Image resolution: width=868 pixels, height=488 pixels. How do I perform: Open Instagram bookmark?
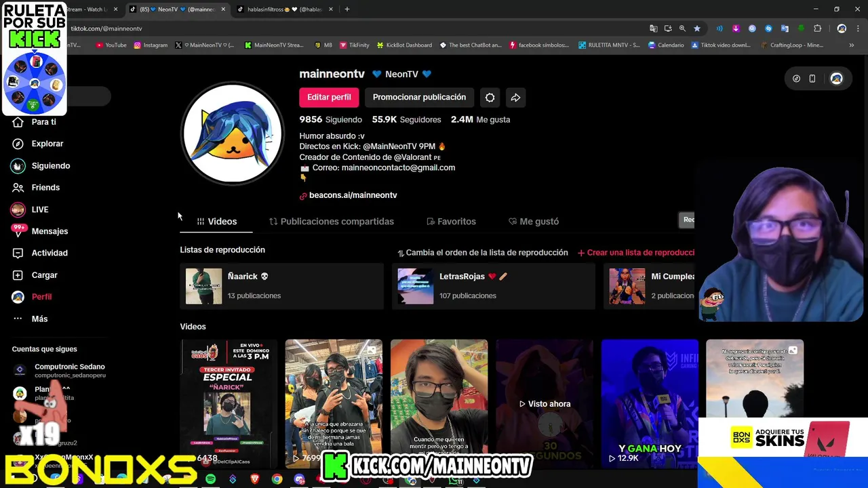click(151, 45)
